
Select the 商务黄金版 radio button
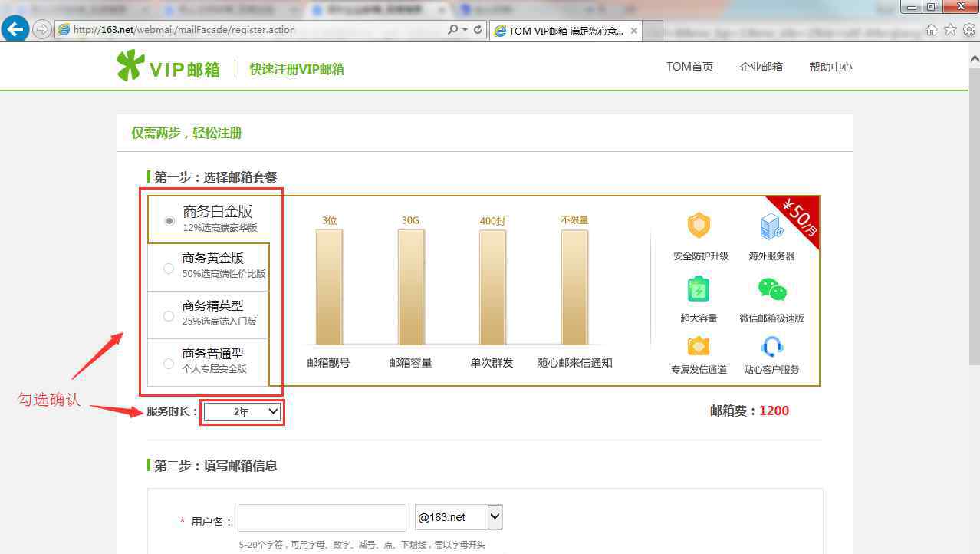[169, 269]
